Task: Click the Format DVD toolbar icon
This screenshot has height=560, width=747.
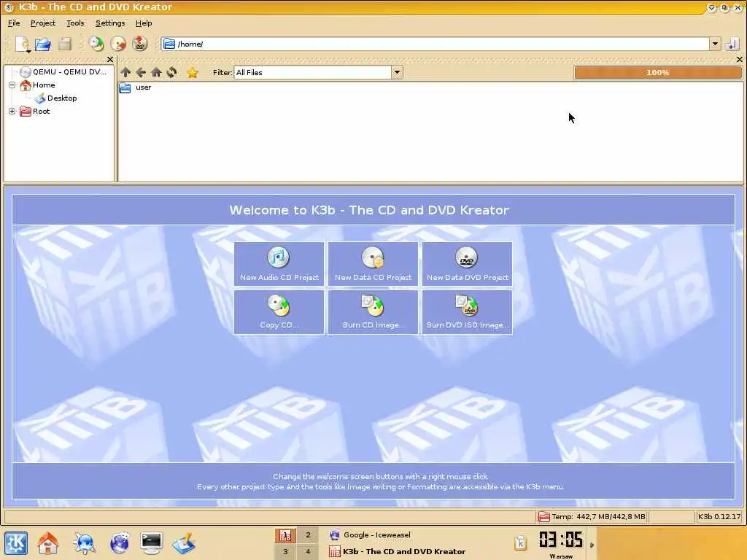Action: (139, 44)
